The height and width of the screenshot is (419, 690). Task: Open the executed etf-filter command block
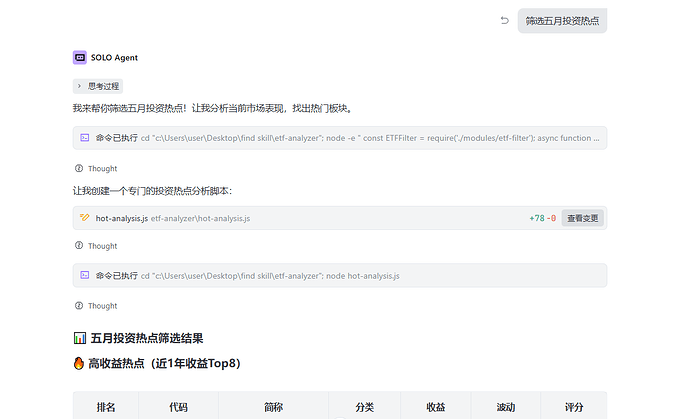click(340, 138)
